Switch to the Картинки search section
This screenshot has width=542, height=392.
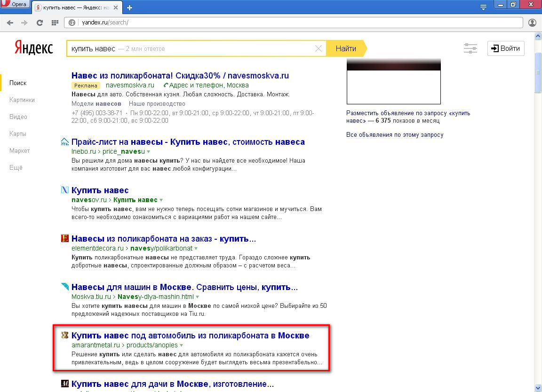(22, 100)
